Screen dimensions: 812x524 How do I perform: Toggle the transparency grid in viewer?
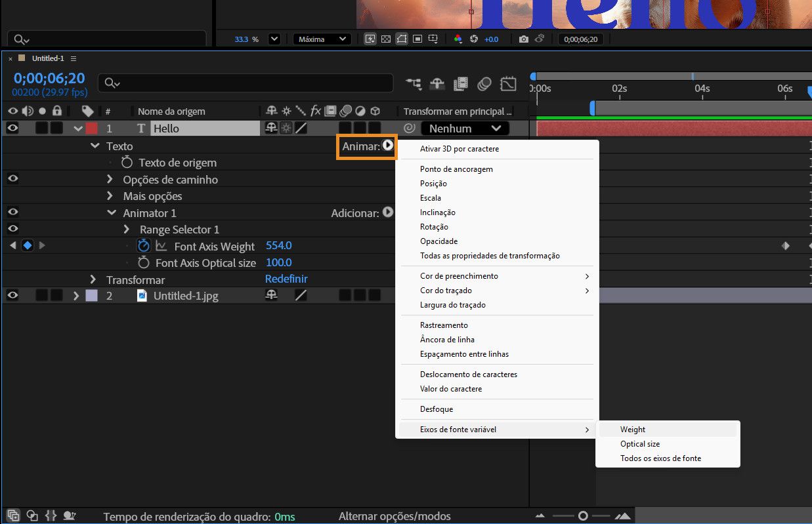coord(386,39)
